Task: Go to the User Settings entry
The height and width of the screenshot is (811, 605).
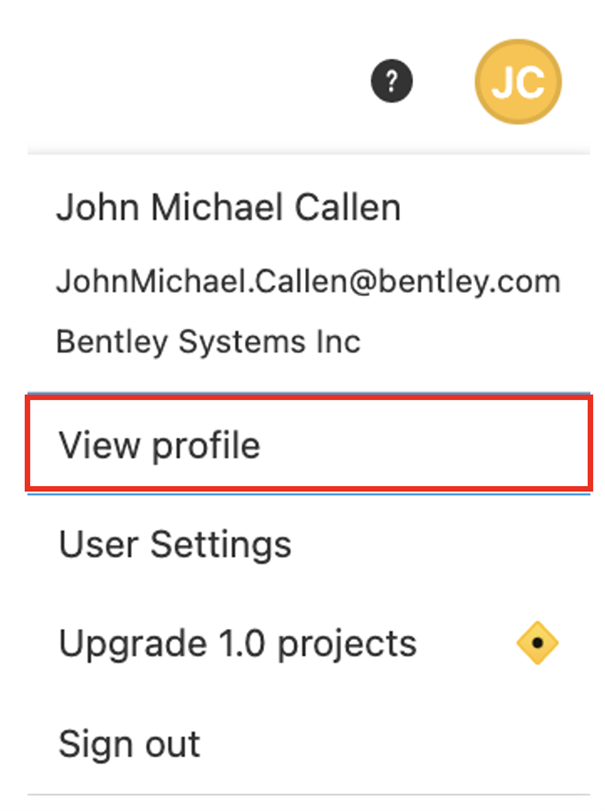Action: click(x=175, y=544)
